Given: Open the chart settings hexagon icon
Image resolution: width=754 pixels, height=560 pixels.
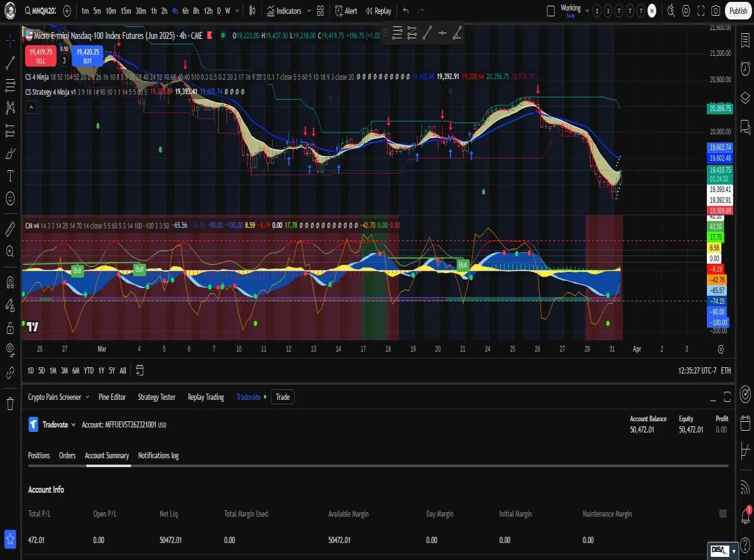Looking at the screenshot, I should tap(686, 11).
